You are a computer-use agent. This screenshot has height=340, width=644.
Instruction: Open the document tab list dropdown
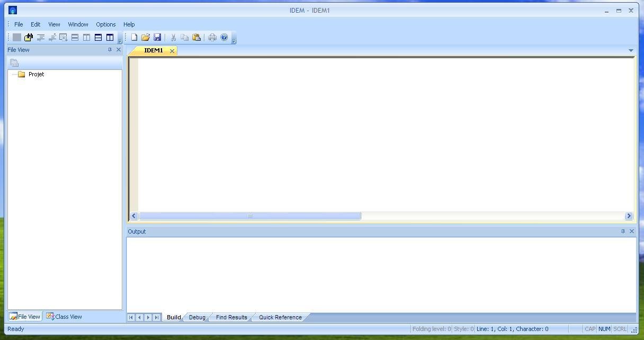(631, 49)
